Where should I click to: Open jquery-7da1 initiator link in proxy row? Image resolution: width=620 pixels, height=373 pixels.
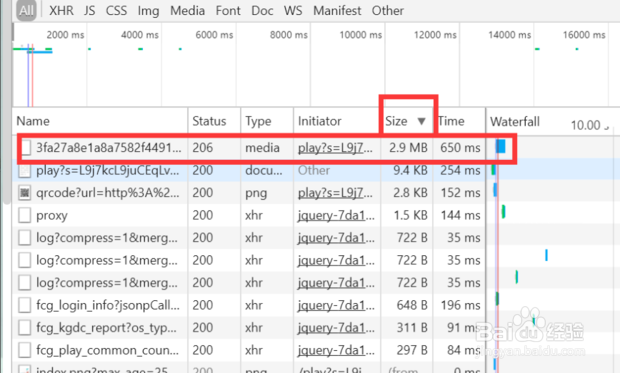(336, 216)
